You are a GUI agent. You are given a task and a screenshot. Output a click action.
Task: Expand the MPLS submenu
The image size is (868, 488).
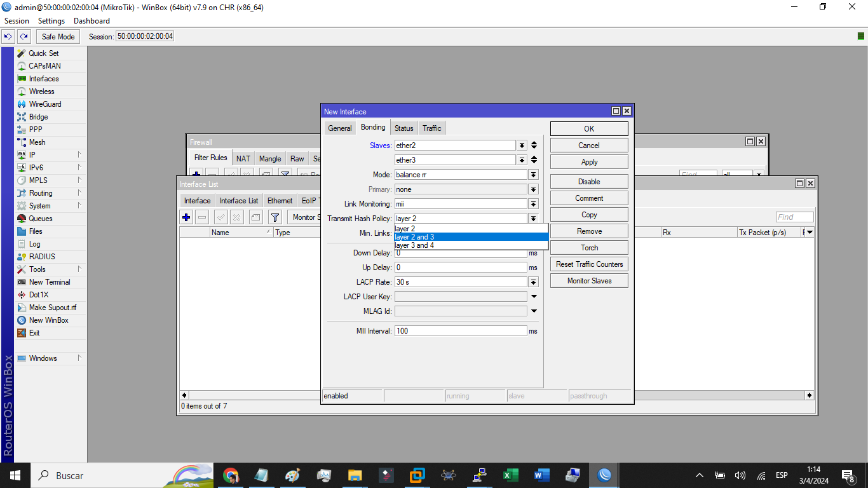[79, 180]
